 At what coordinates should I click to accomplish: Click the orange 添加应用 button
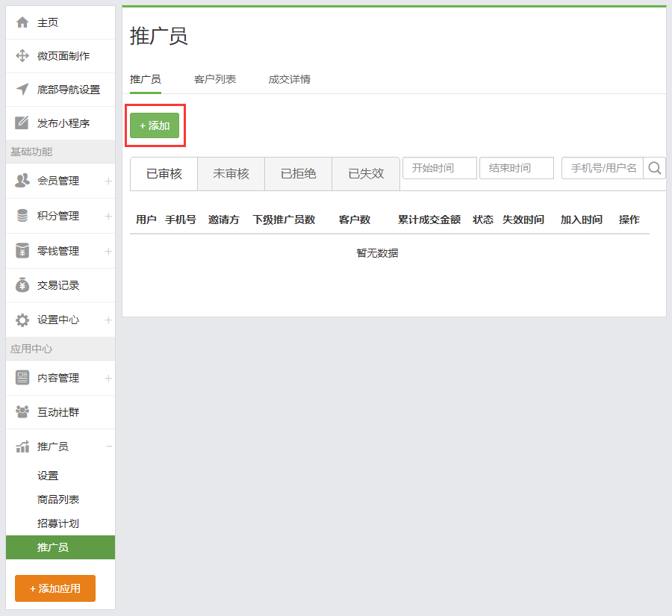pos(55,588)
